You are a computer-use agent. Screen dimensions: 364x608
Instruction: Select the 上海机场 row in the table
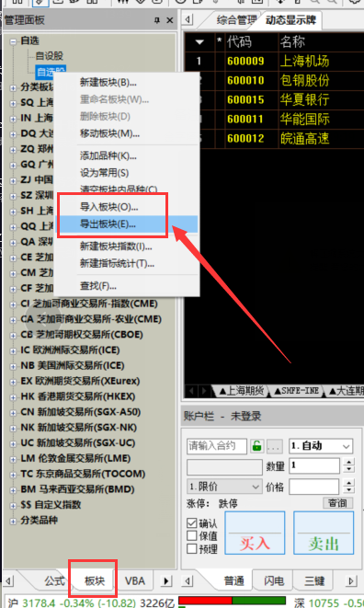click(x=274, y=61)
